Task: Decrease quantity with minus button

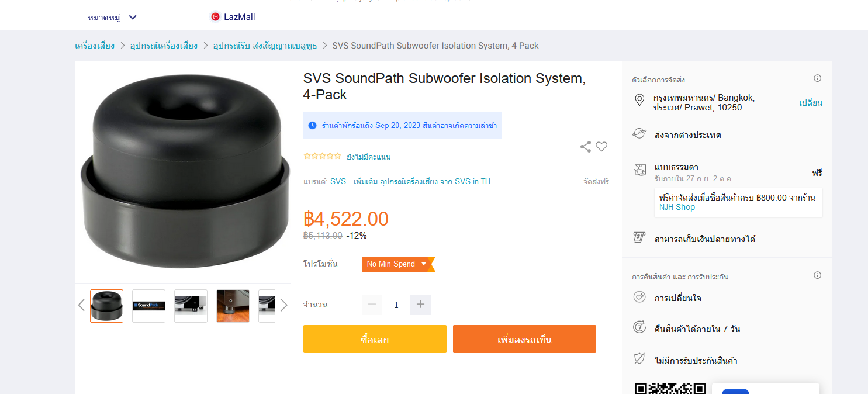Action: click(x=372, y=305)
